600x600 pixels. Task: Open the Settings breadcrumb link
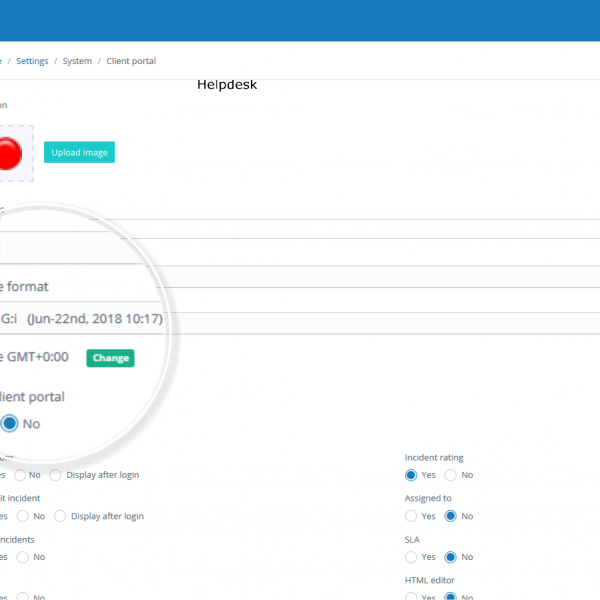(x=32, y=61)
